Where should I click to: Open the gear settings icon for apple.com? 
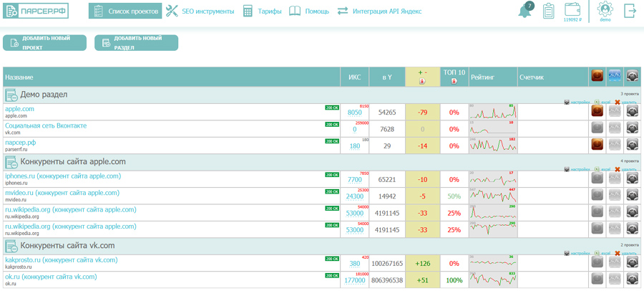point(632,111)
